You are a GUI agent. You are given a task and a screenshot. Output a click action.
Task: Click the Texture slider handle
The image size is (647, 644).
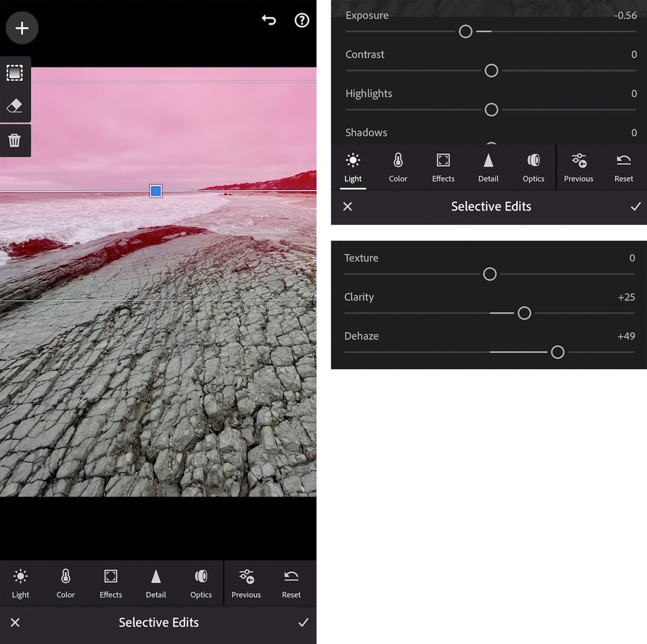click(490, 274)
